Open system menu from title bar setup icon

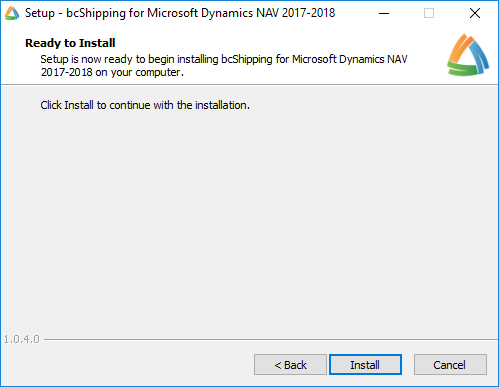(x=12, y=13)
